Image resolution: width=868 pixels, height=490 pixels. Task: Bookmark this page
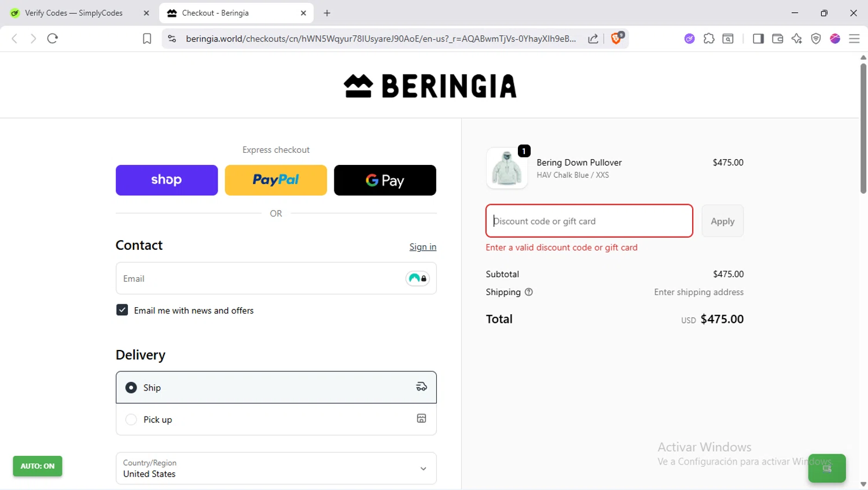[x=147, y=39]
